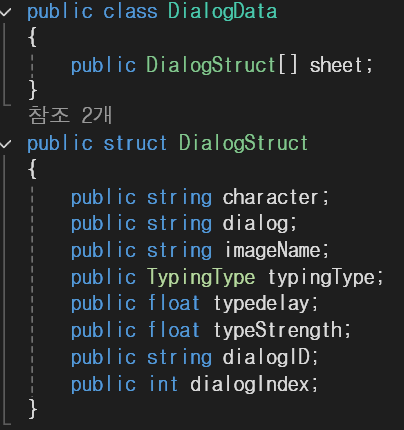The image size is (404, 430).
Task: Click the 'typingType' field name
Action: [322, 277]
